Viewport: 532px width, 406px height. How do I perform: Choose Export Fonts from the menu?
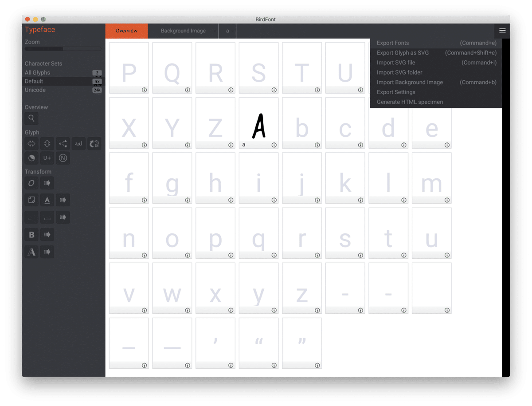(436, 43)
